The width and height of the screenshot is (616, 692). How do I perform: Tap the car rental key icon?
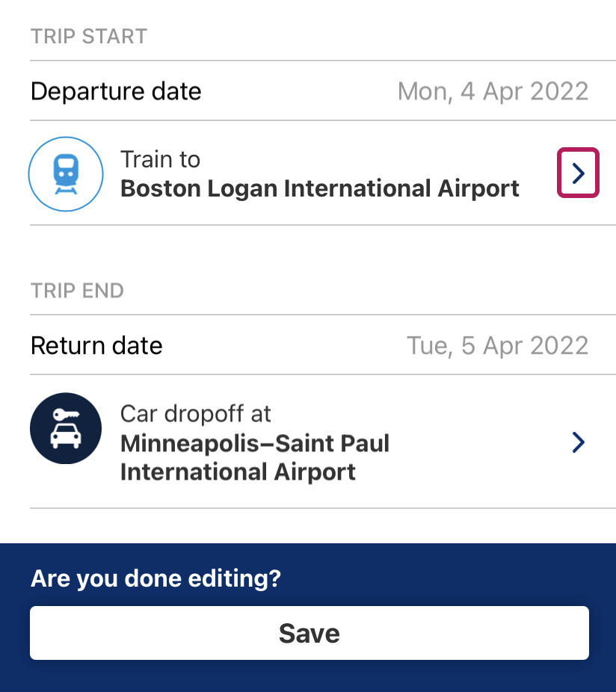coord(66,428)
